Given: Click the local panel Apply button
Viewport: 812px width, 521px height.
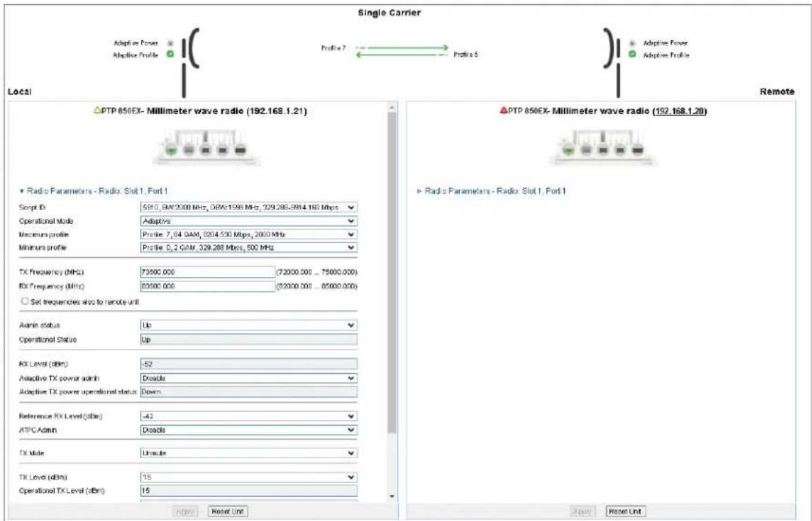Looking at the screenshot, I should click(185, 511).
